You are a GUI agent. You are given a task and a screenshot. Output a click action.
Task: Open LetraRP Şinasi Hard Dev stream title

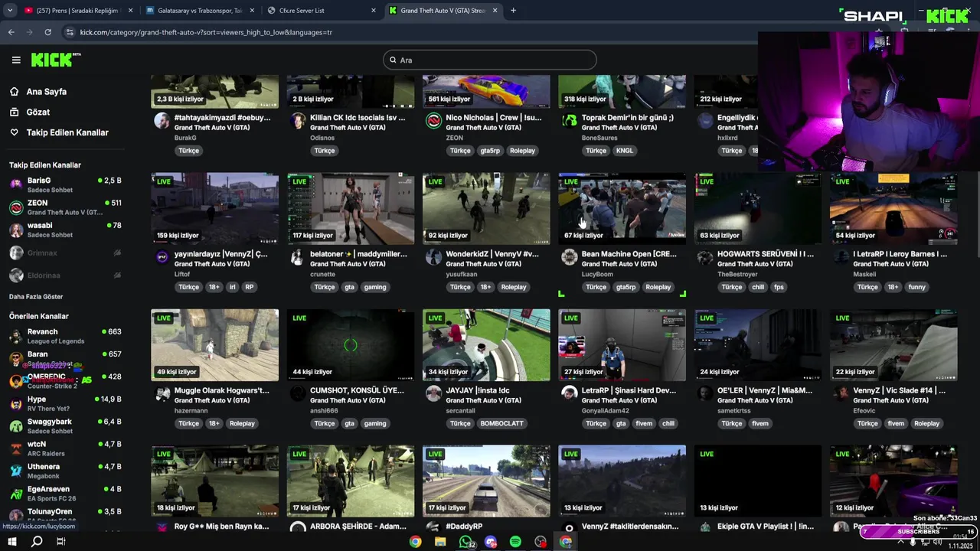[629, 390]
